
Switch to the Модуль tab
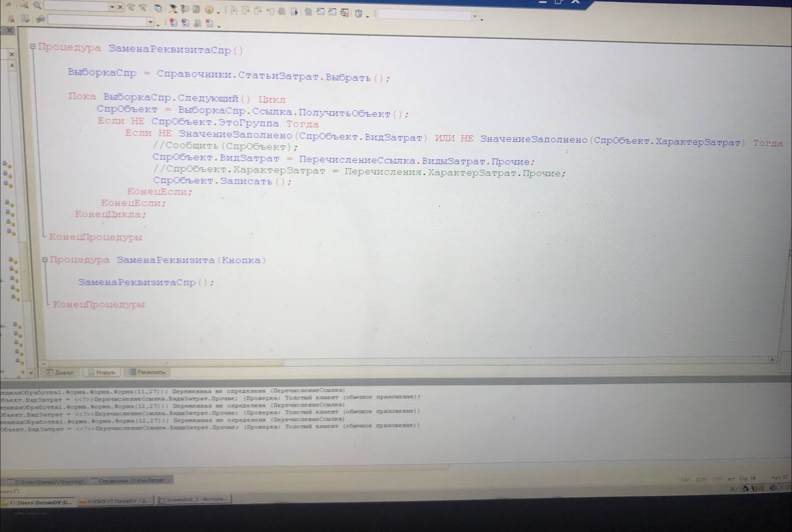(x=102, y=372)
